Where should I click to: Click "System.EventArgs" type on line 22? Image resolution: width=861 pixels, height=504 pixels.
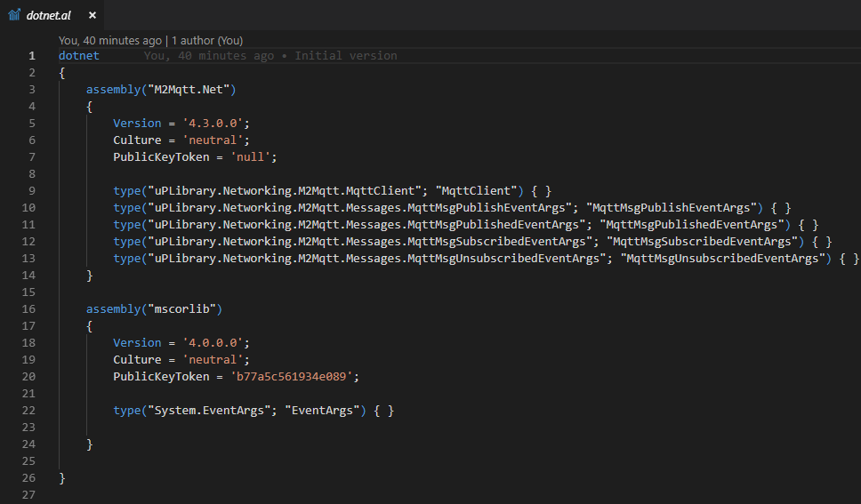coord(209,410)
